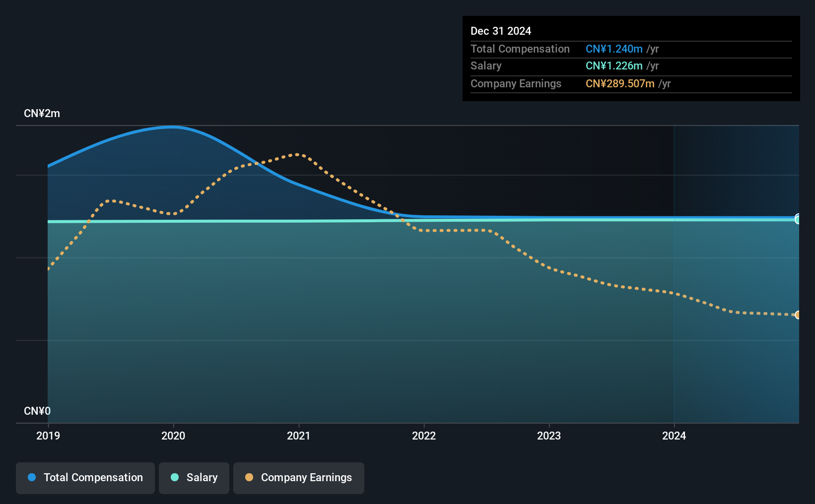Select the 2019 x-axis label

click(x=48, y=436)
